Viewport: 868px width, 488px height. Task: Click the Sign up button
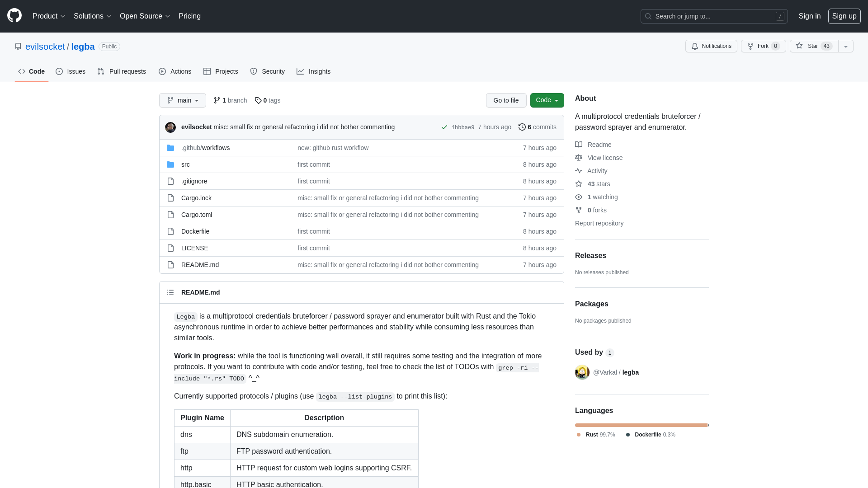point(844,16)
